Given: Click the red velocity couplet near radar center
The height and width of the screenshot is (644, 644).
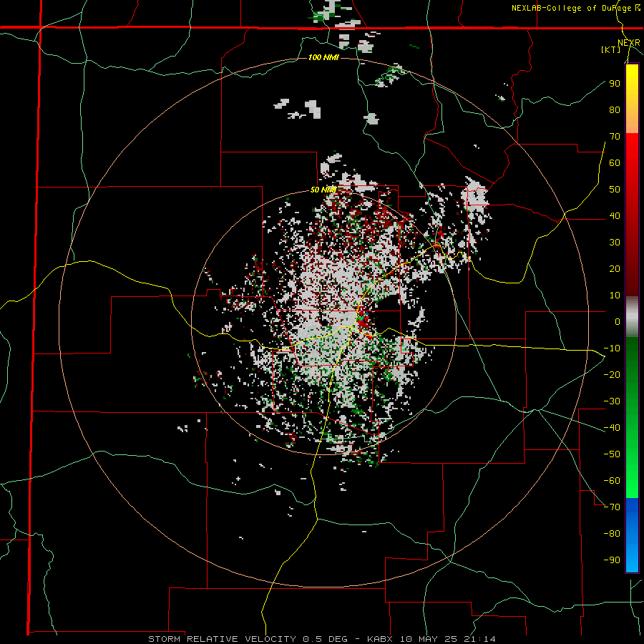Looking at the screenshot, I should 363,321.
